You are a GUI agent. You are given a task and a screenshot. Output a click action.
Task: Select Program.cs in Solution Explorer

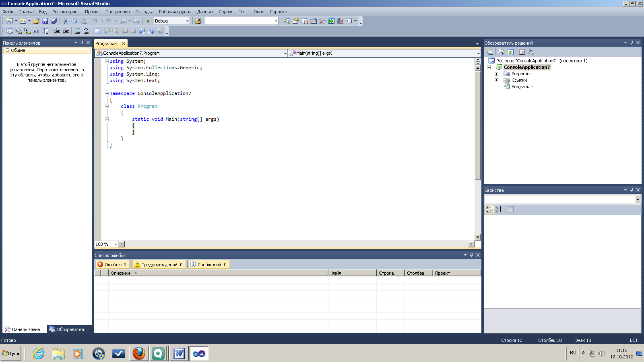(522, 86)
